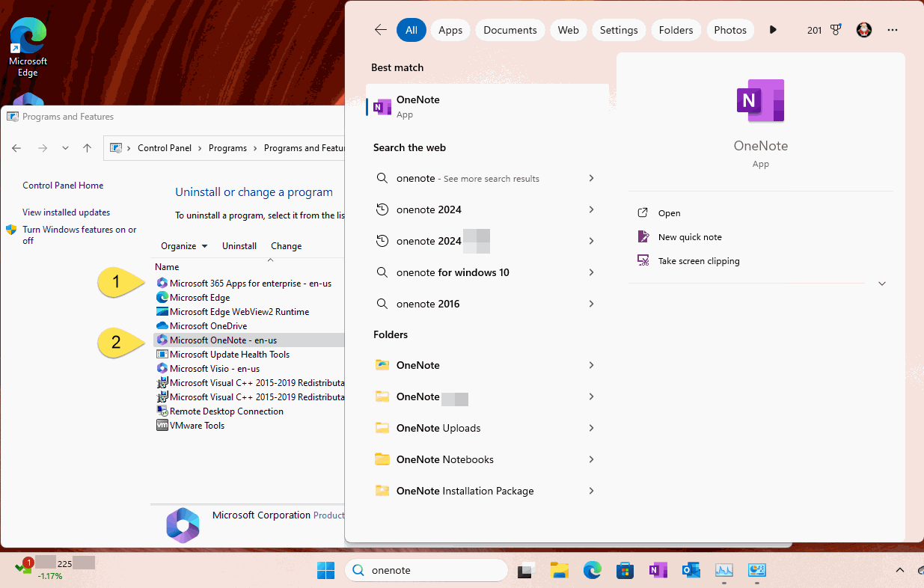Open the rewards points trophy icon
The width and height of the screenshot is (924, 588).
tap(836, 30)
